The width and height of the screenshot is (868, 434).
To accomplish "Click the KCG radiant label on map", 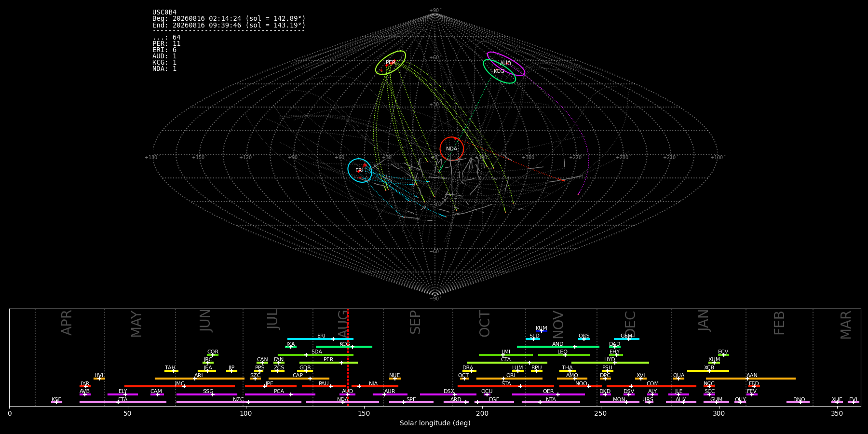I will [x=499, y=71].
